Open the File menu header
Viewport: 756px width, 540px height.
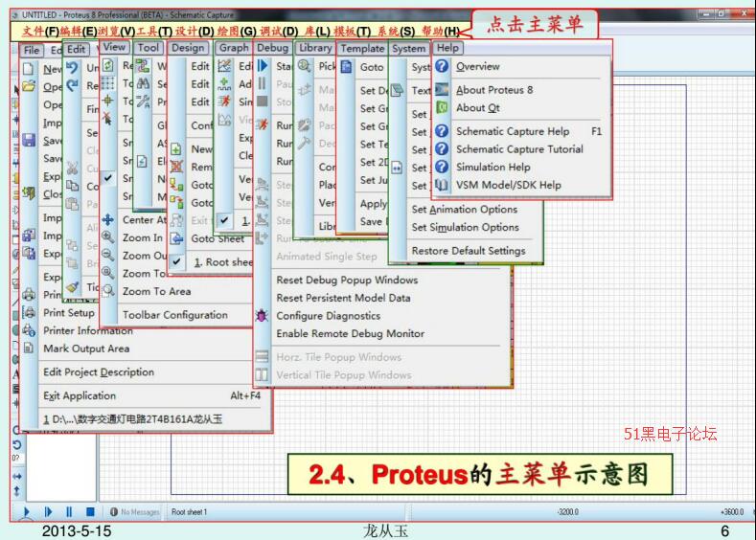click(x=32, y=50)
